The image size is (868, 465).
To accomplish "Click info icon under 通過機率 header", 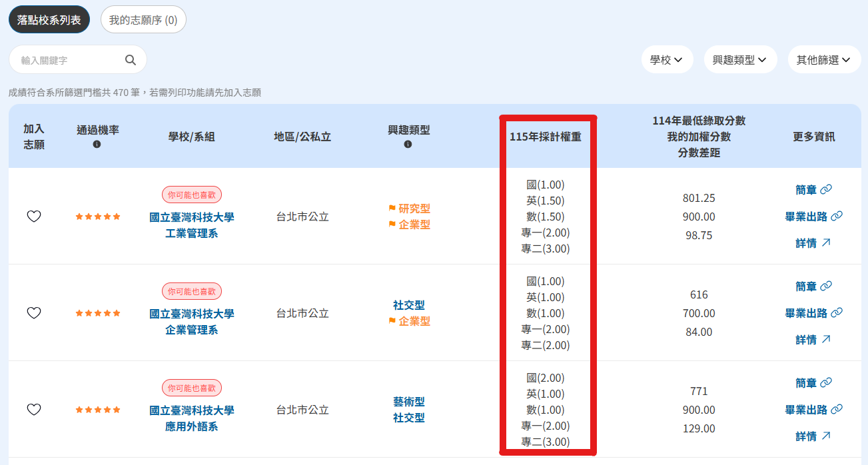I will pos(97,144).
